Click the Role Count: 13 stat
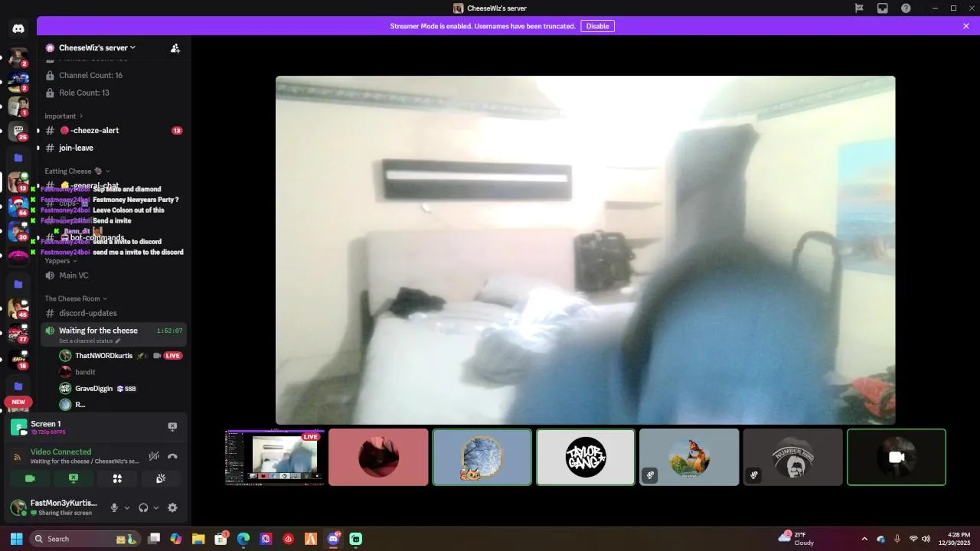The height and width of the screenshot is (551, 980). pos(84,93)
